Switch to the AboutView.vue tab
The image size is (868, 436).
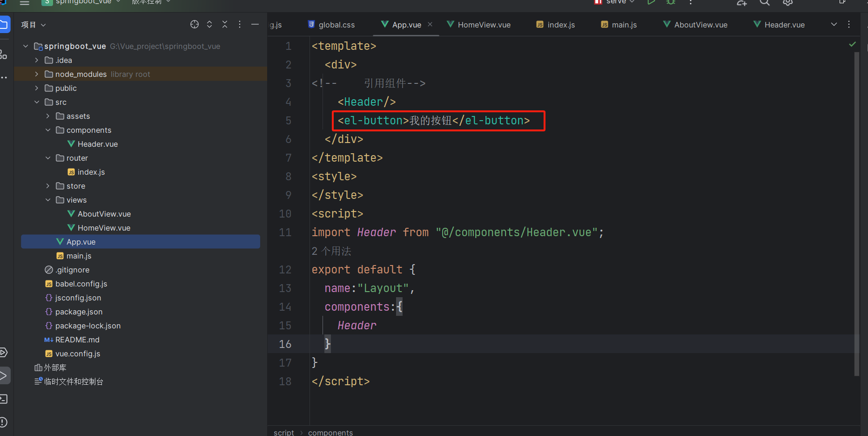pyautogui.click(x=696, y=25)
